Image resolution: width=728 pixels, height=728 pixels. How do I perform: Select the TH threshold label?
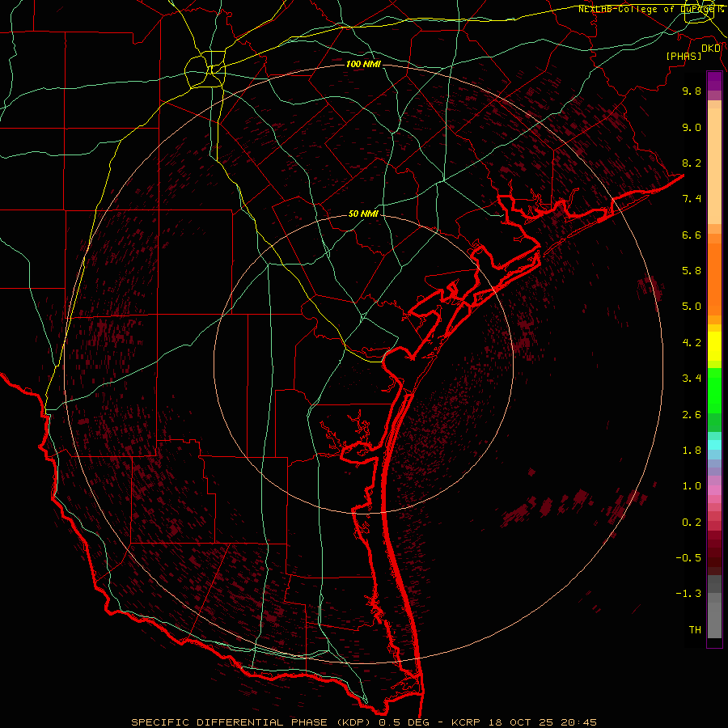click(695, 630)
